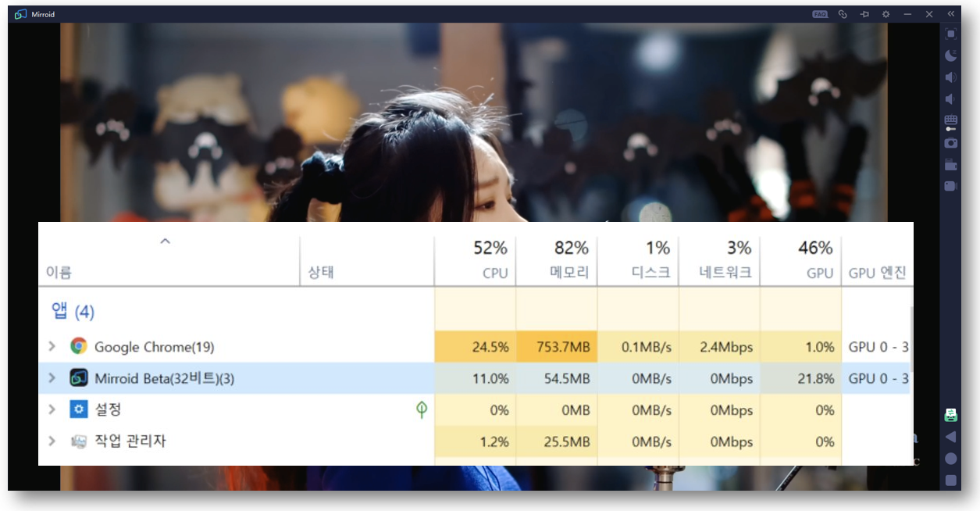The height and width of the screenshot is (511, 980).
Task: Click the 52% total CPU value
Action: point(490,248)
